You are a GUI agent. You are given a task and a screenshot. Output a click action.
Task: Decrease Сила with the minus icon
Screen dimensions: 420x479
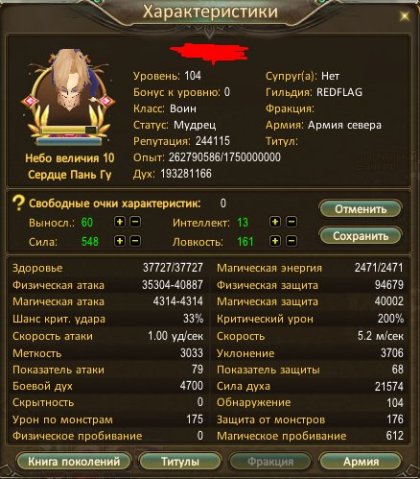pyautogui.click(x=135, y=241)
